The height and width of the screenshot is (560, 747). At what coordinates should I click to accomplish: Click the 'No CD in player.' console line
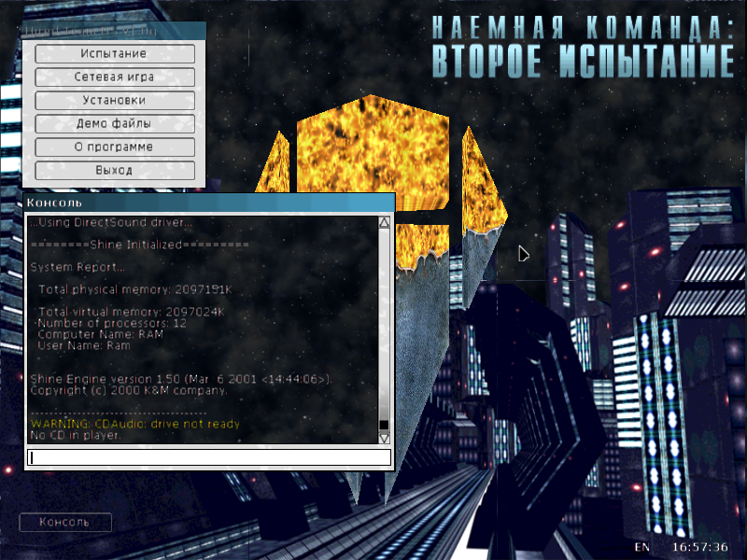(x=76, y=435)
